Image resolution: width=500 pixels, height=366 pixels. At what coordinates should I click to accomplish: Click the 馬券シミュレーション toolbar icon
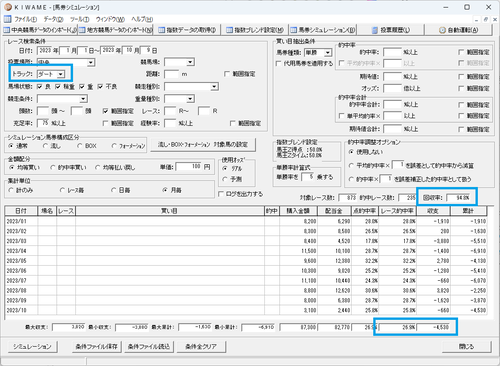(x=293, y=30)
